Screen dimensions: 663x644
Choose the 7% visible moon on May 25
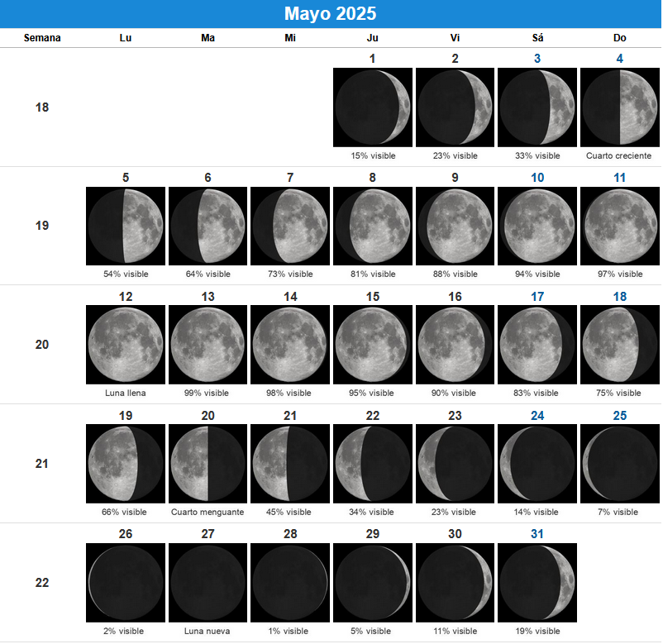[x=619, y=464]
